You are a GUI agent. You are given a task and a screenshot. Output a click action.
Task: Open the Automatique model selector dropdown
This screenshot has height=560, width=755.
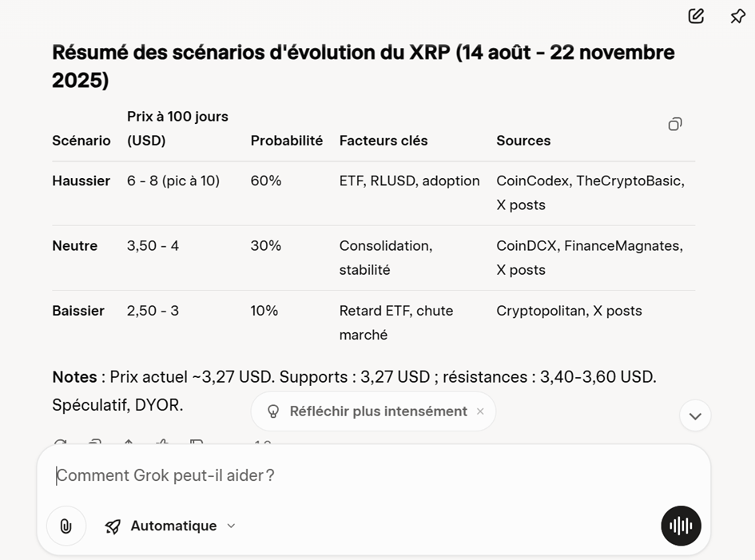pos(171,526)
